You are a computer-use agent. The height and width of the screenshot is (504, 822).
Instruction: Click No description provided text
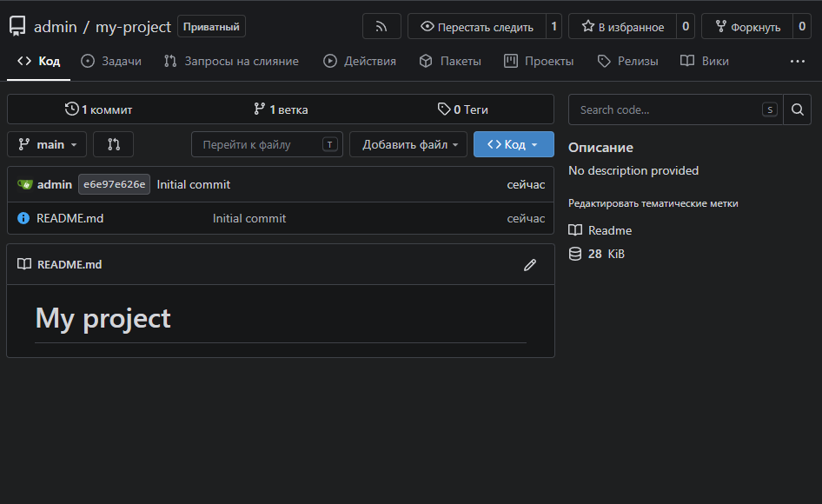click(x=633, y=170)
